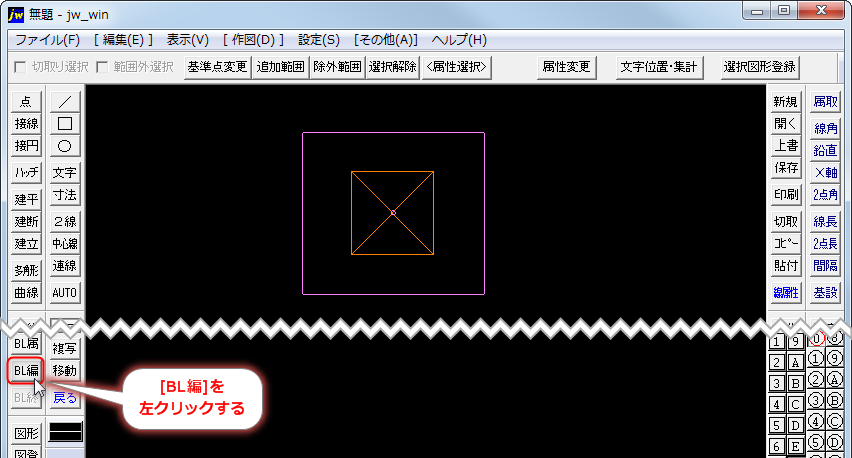Click the 切取 cut button
Viewport: 852px width, 458px height.
[786, 222]
